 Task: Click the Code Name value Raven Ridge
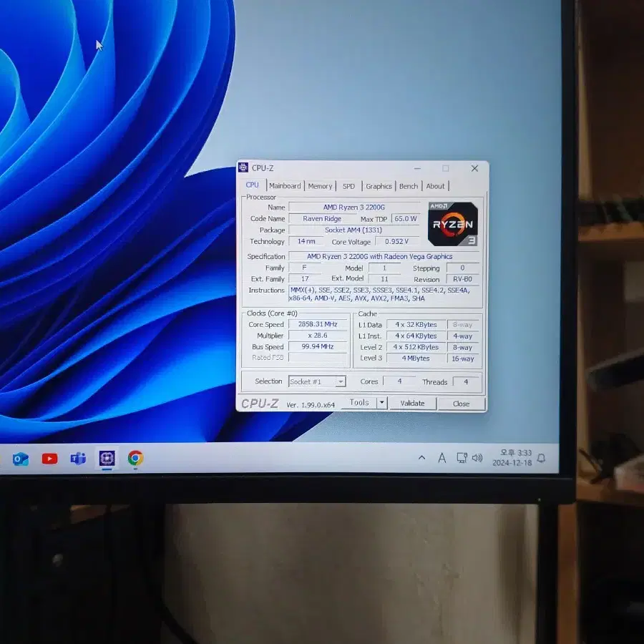[x=322, y=218]
